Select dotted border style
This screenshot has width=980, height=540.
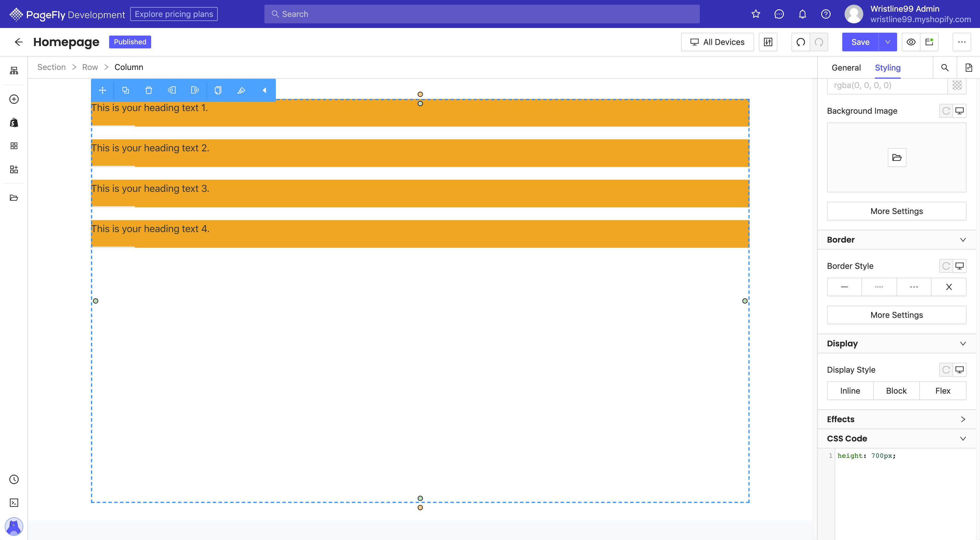tap(879, 287)
